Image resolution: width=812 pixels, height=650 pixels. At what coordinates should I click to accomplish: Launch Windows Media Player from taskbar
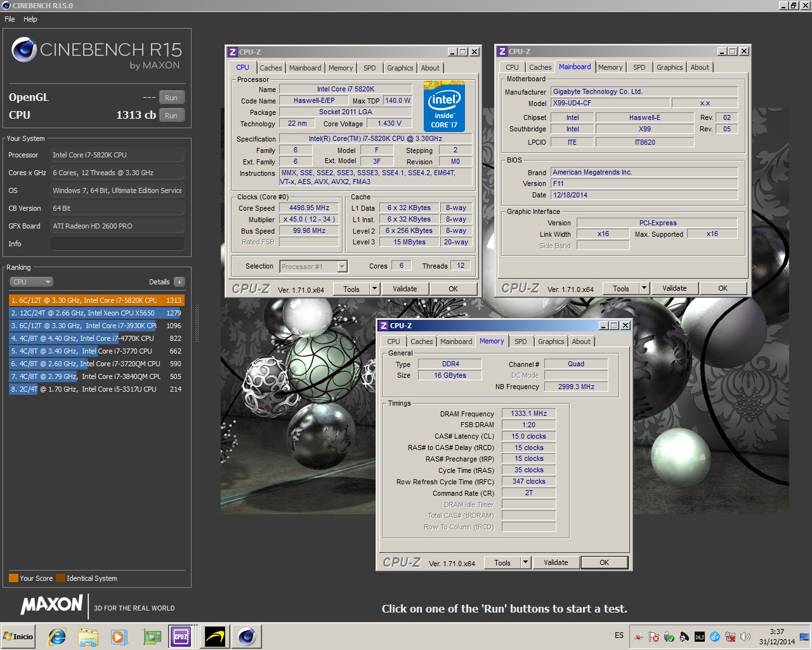point(119,637)
